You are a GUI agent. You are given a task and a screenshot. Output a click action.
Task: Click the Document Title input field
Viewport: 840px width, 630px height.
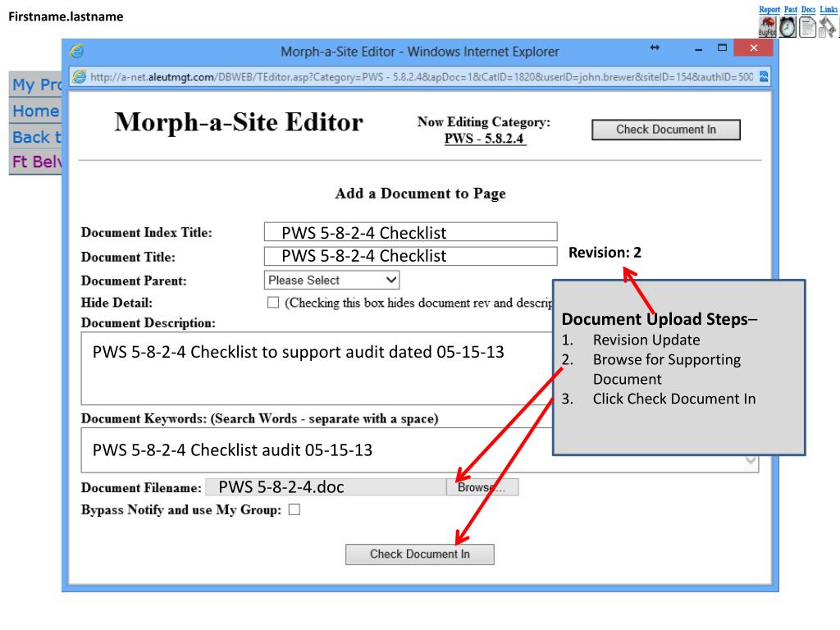(x=410, y=256)
